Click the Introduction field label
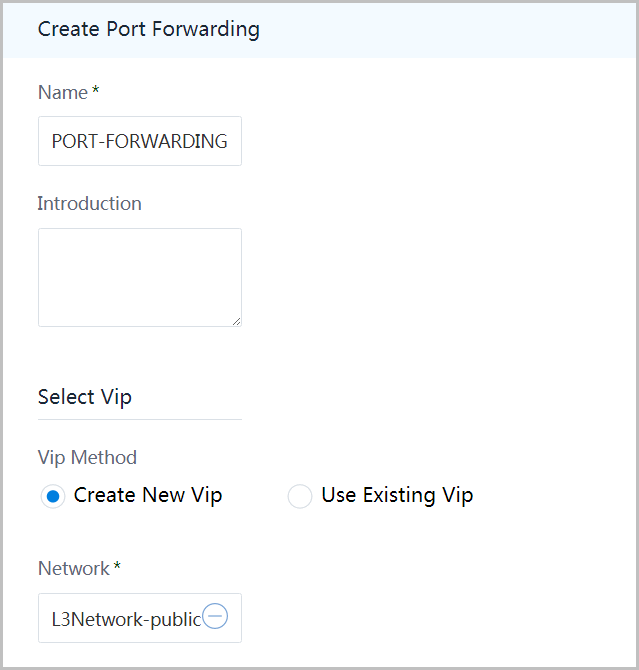This screenshot has height=670, width=639. (x=89, y=203)
